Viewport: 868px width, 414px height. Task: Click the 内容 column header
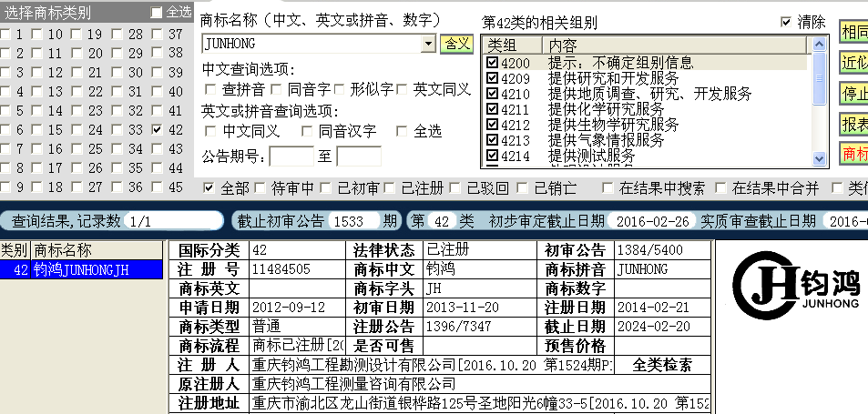pyautogui.click(x=675, y=45)
